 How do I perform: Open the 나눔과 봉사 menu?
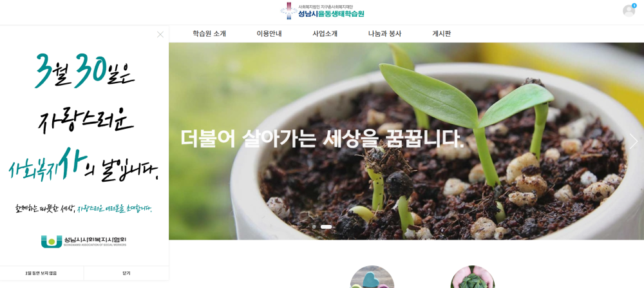tap(384, 34)
